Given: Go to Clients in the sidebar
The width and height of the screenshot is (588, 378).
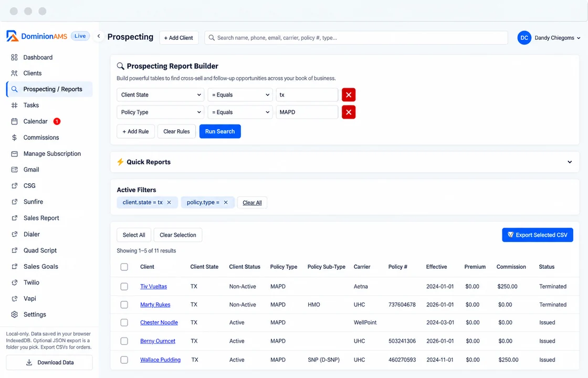Looking at the screenshot, I should (49, 73).
